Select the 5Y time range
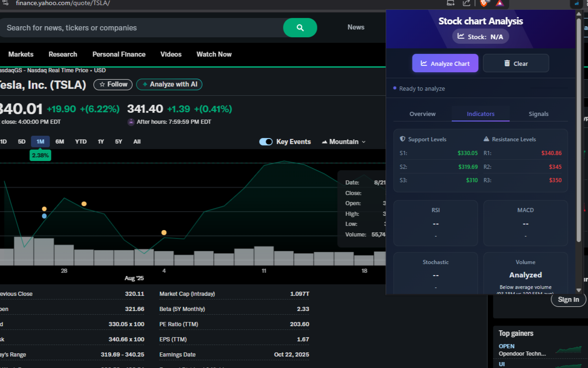 tap(119, 142)
